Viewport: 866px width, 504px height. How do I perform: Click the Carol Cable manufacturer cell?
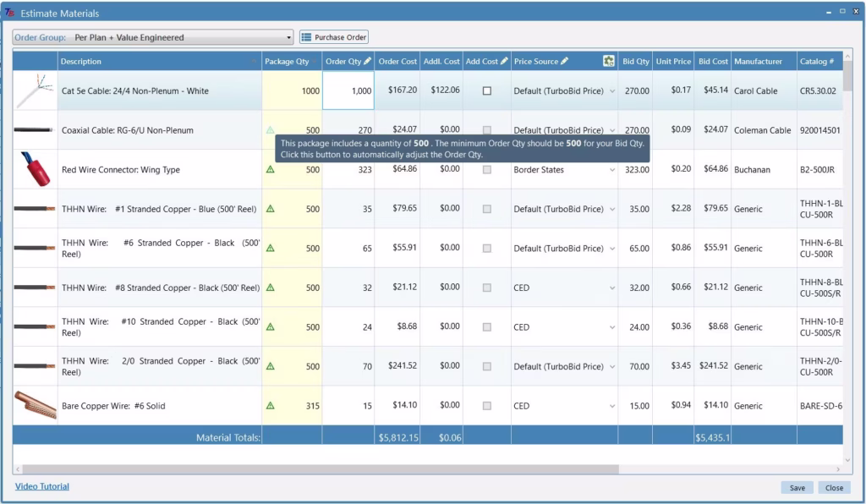point(764,90)
